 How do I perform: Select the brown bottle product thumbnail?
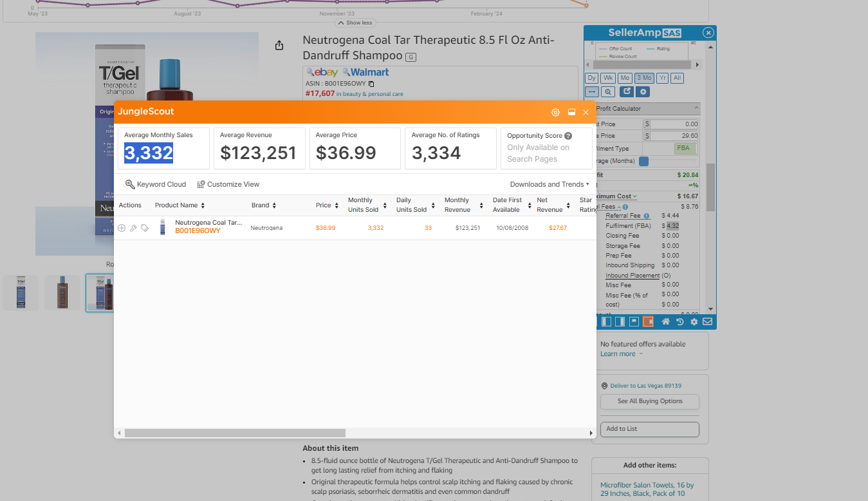click(x=62, y=293)
